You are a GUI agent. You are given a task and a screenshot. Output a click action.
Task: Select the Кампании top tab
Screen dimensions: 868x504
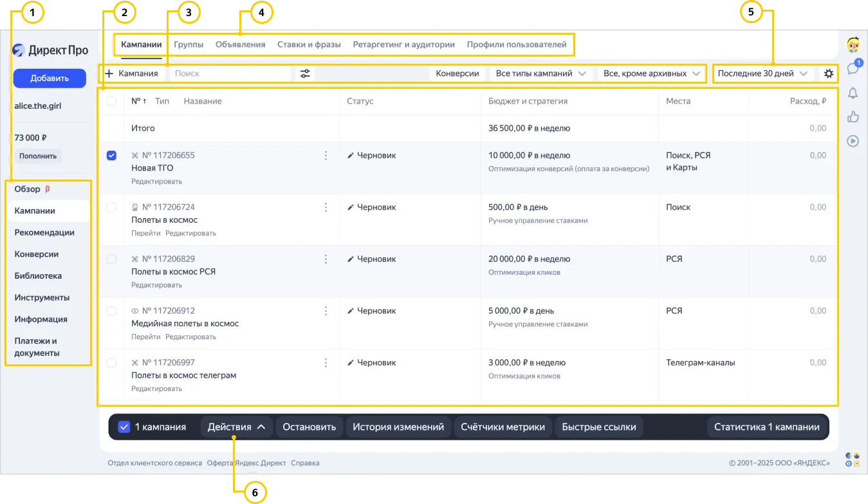coord(142,44)
